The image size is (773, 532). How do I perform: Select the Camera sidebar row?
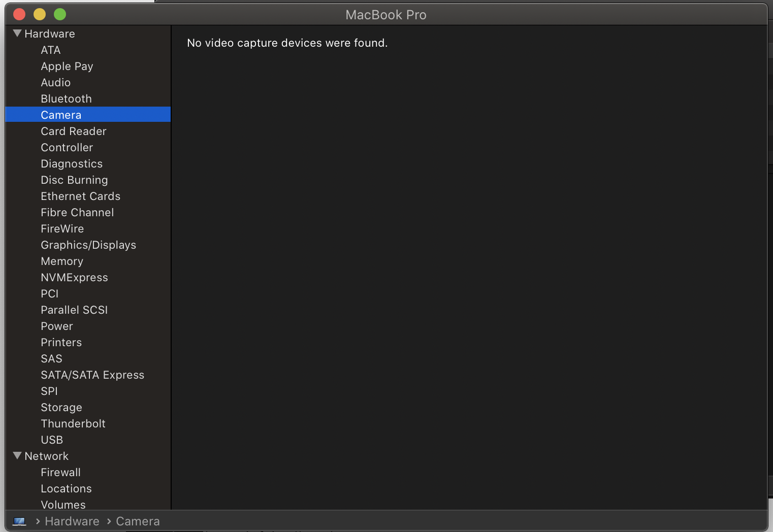point(88,115)
